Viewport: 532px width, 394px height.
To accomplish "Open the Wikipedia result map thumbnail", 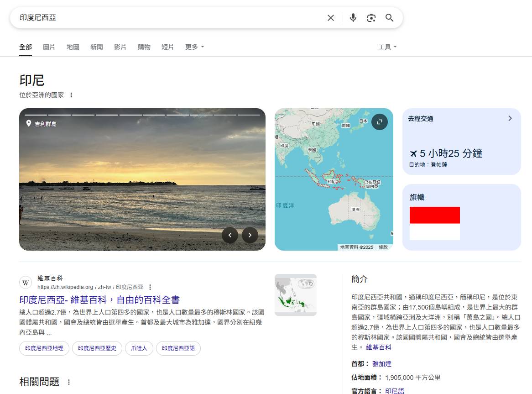I will click(x=296, y=295).
